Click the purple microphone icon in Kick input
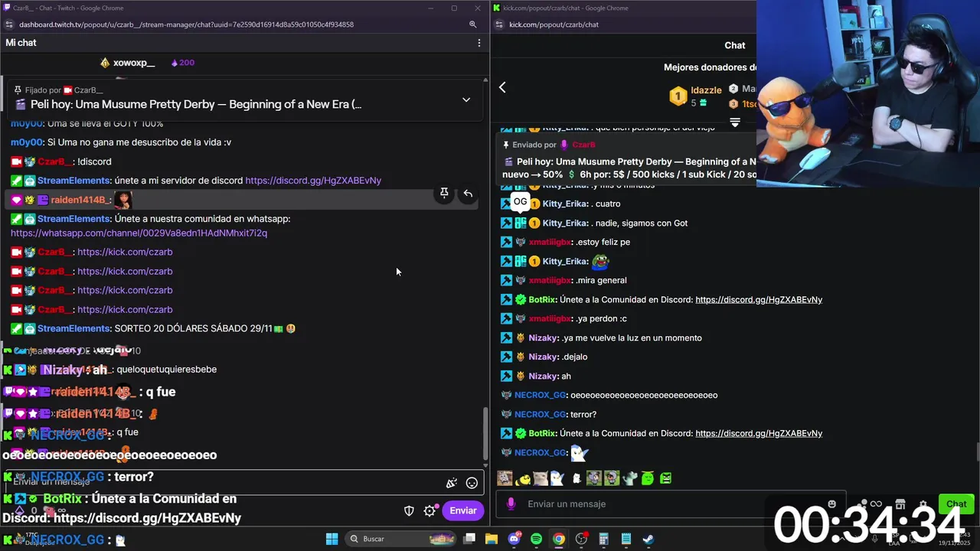 tap(511, 504)
